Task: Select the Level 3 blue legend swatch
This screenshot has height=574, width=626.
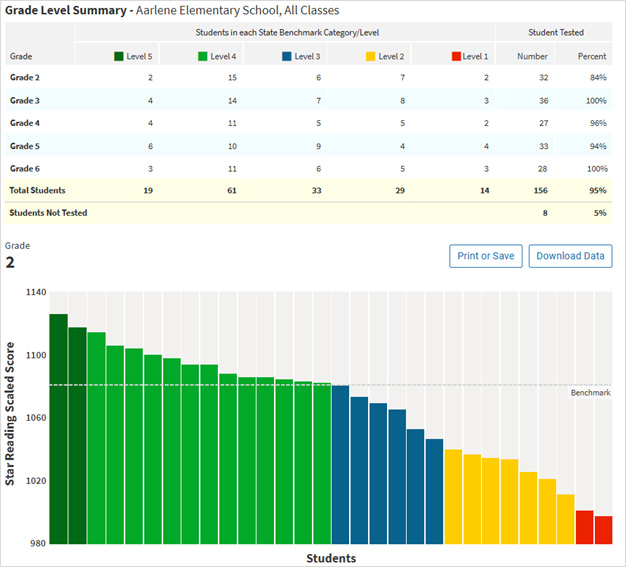Action: coord(288,57)
